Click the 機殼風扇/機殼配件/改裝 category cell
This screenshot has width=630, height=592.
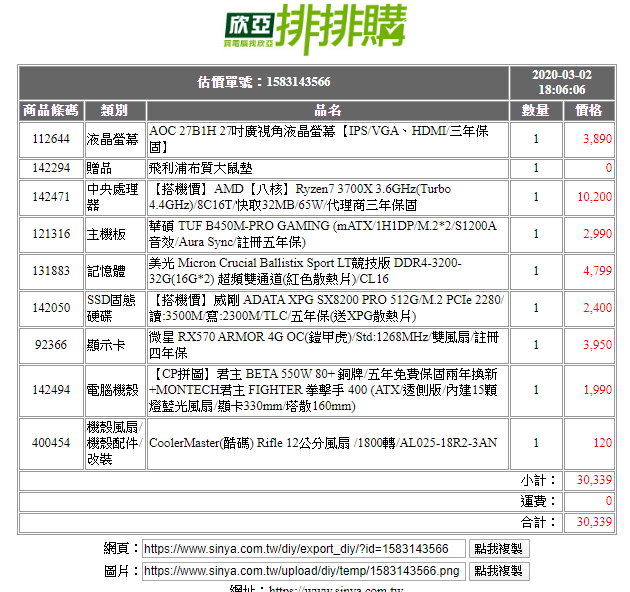[115, 443]
